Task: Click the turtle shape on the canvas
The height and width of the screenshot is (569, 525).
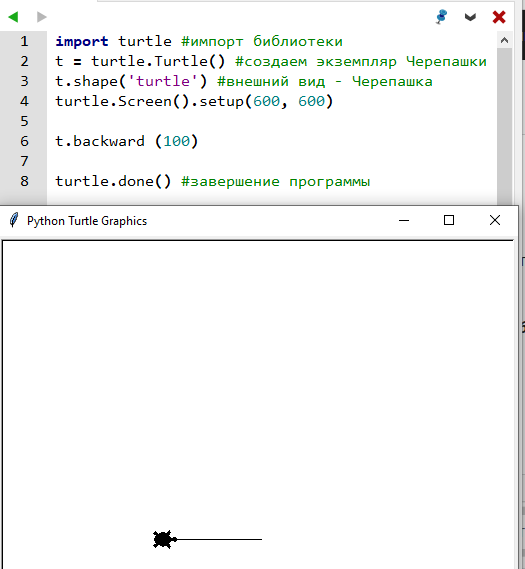Action: point(164,539)
